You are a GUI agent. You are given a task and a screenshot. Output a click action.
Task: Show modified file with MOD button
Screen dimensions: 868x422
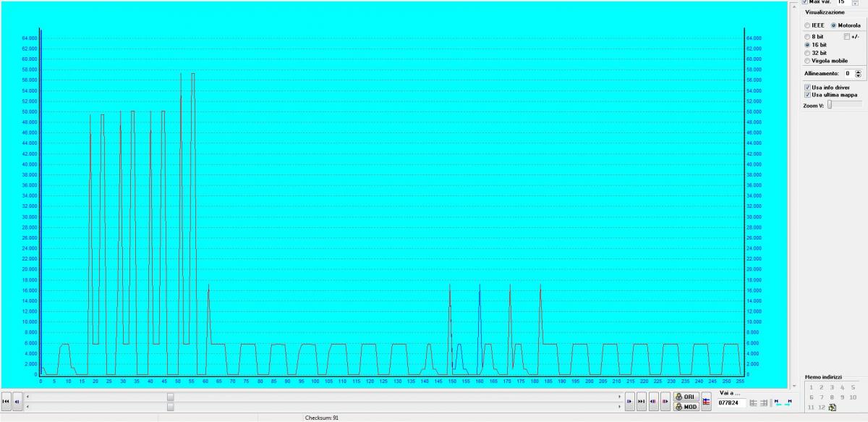[686, 407]
